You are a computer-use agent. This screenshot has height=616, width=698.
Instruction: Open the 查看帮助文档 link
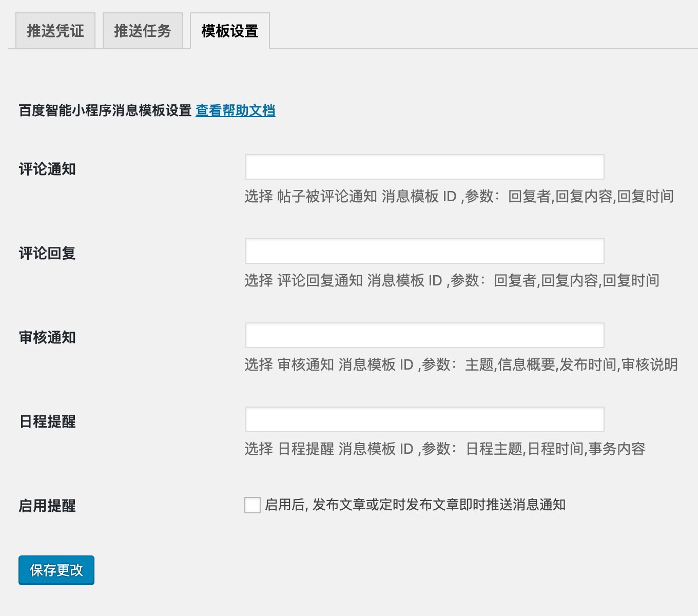pos(236,110)
